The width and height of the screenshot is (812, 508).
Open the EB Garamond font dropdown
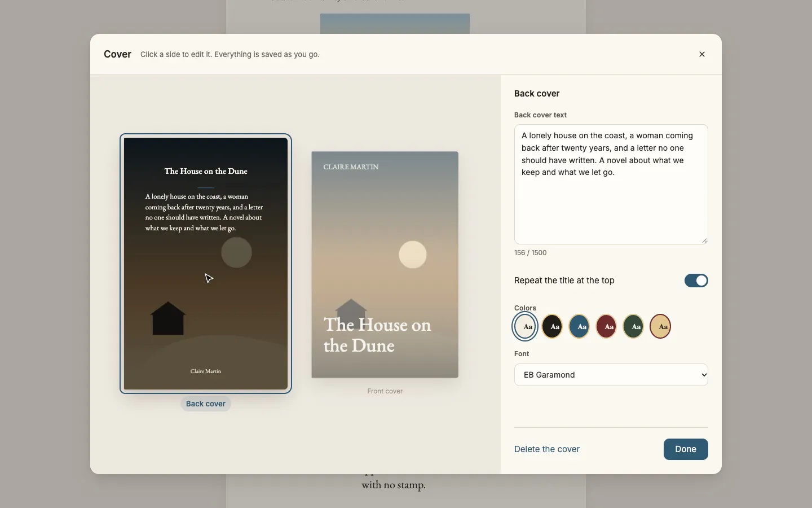pos(611,375)
